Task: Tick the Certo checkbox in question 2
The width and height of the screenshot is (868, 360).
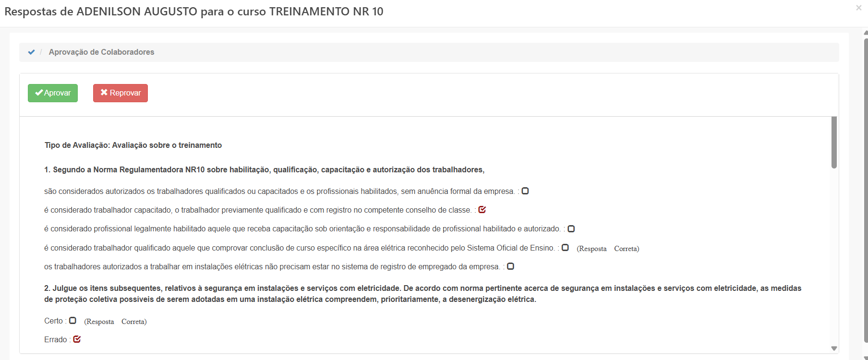Action: click(x=72, y=321)
